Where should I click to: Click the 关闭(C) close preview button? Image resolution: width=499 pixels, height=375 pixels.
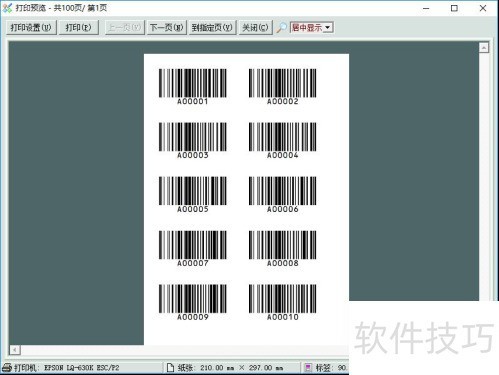click(255, 27)
